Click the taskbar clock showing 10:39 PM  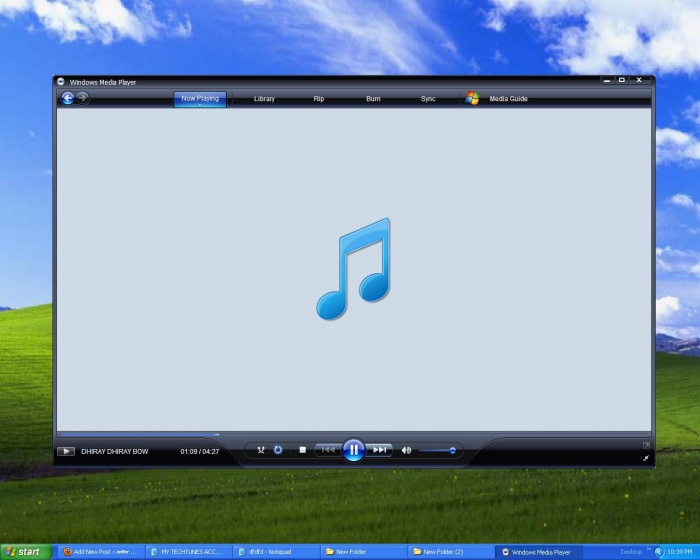coord(679,552)
